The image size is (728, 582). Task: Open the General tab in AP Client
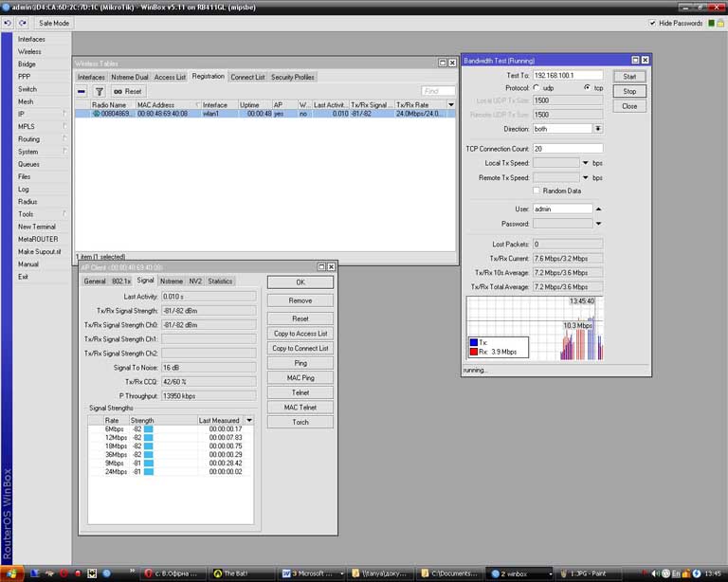tap(95, 282)
